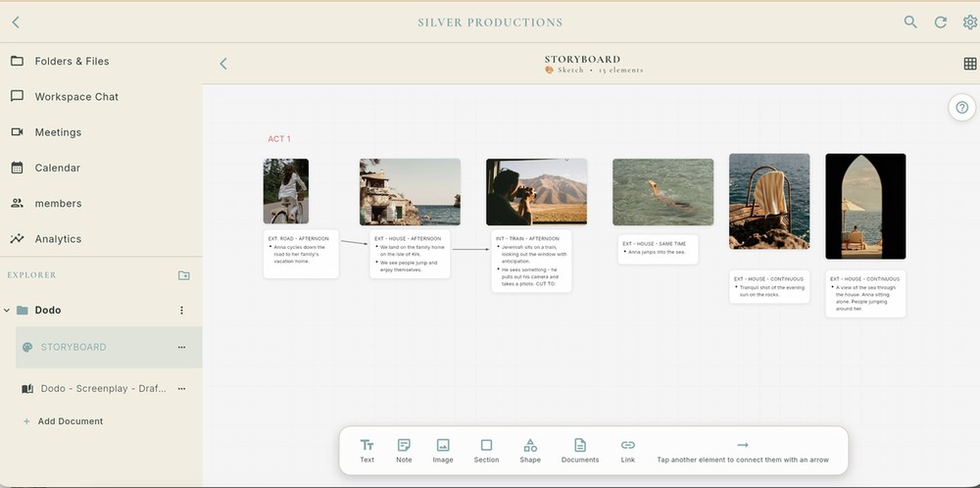Go back using the top-left arrow

tap(16, 22)
